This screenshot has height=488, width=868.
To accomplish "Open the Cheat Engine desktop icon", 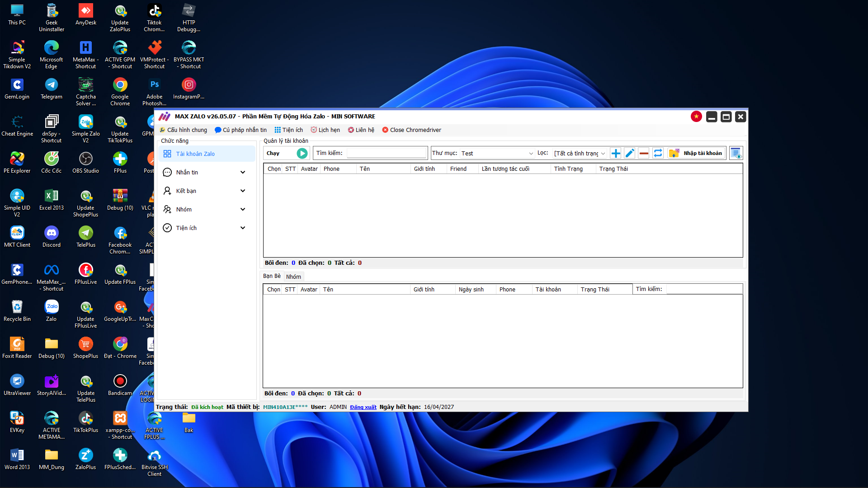I will 17,126.
